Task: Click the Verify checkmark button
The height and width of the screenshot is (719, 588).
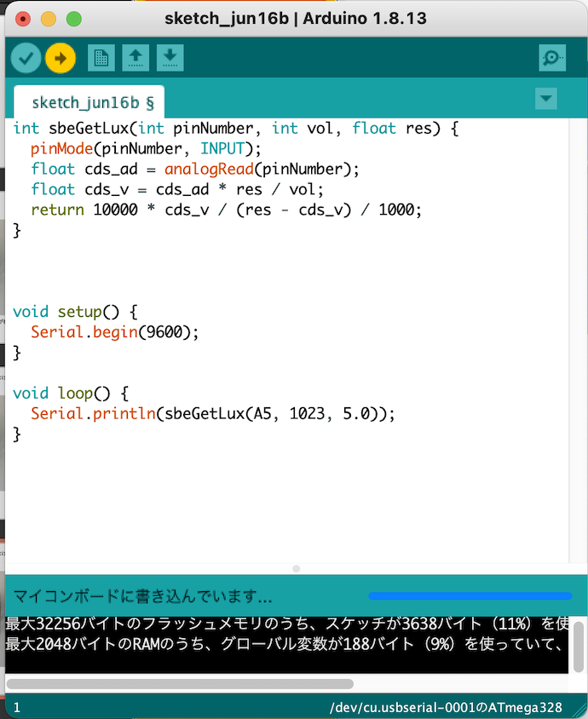Action: 26,58
